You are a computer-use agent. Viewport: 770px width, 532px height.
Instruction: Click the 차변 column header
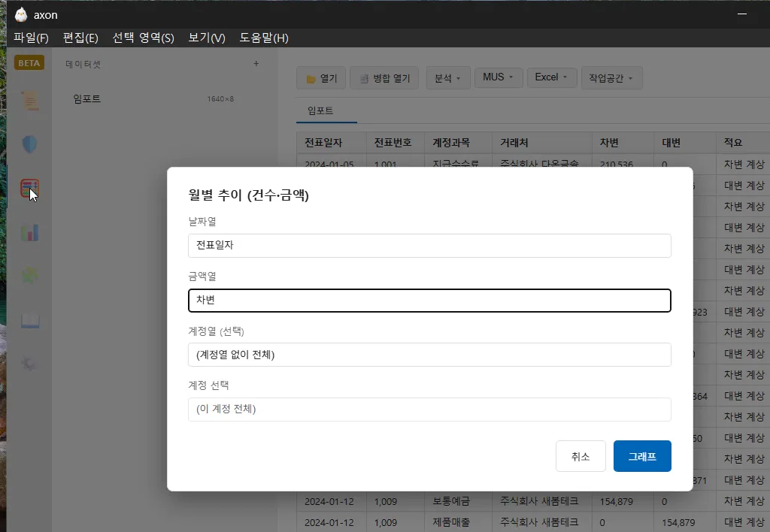(623, 142)
